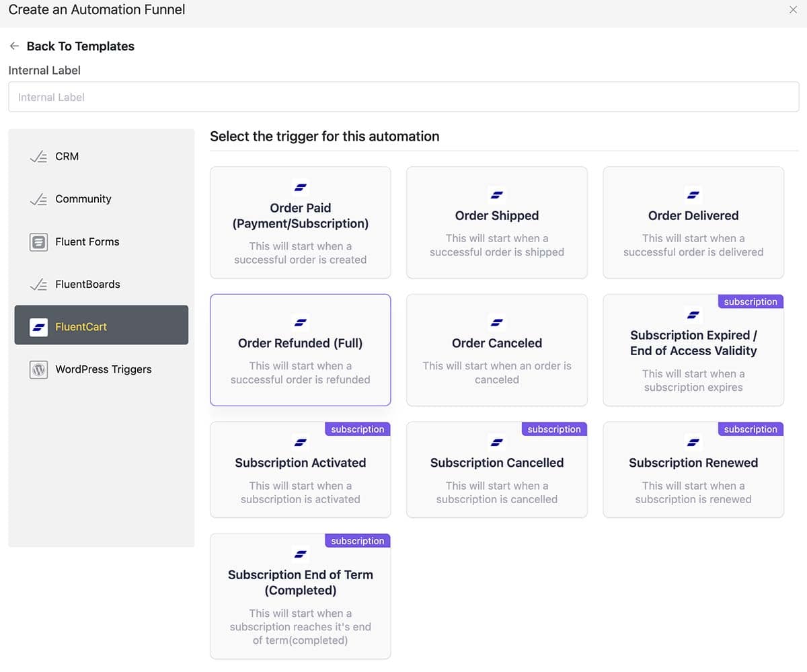Close the Create an Automation Funnel dialog
This screenshot has width=807, height=672.
(792, 10)
